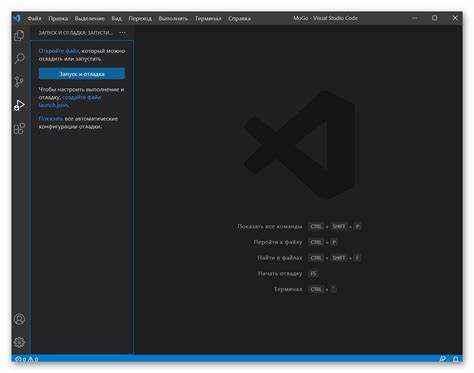Follow the Откройте файл link
Viewport: 474px width, 373px height.
[59, 51]
